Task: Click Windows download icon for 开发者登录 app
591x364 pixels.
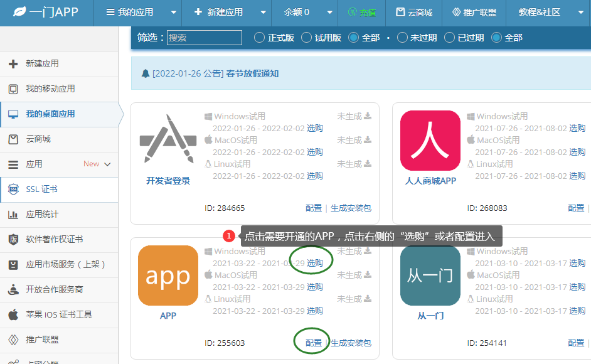Action: click(368, 116)
